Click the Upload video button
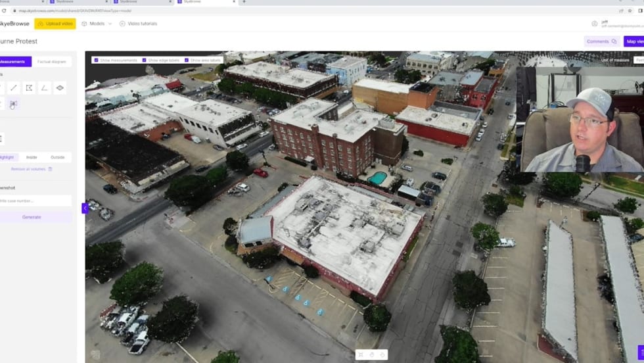This screenshot has width=644, height=363. (x=55, y=24)
